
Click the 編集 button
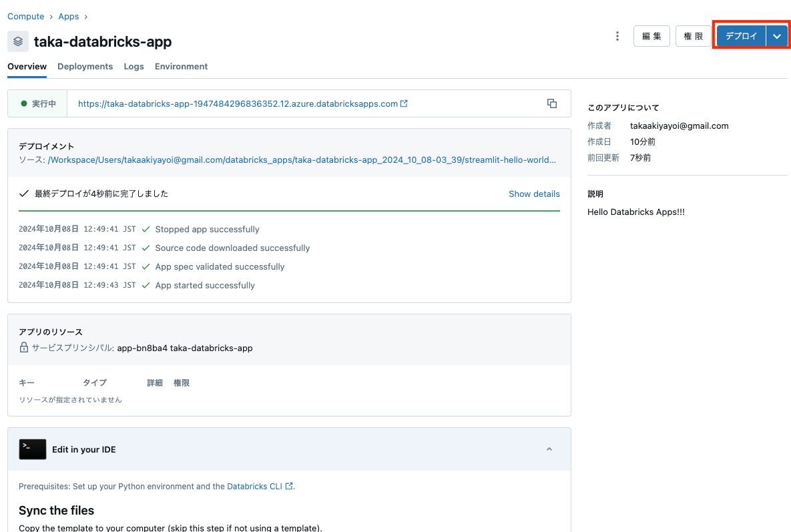tap(651, 36)
